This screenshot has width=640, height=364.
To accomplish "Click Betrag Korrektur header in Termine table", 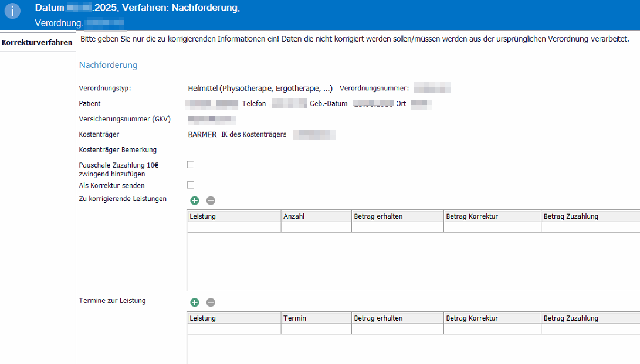I will tap(492, 318).
